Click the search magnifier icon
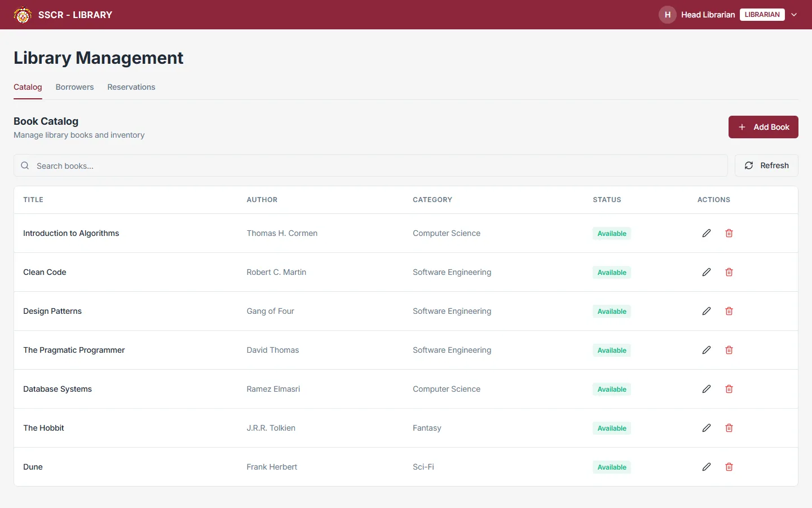Image resolution: width=812 pixels, height=508 pixels. pos(25,165)
